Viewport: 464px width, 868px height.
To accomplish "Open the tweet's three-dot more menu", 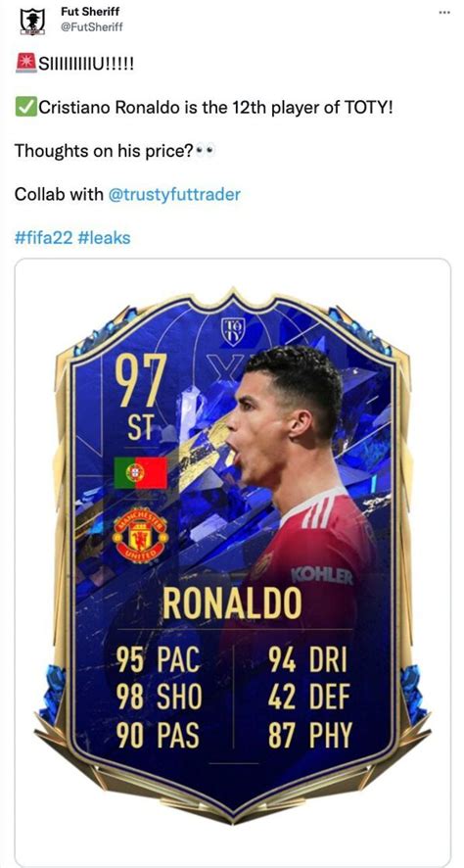I will coord(444,13).
